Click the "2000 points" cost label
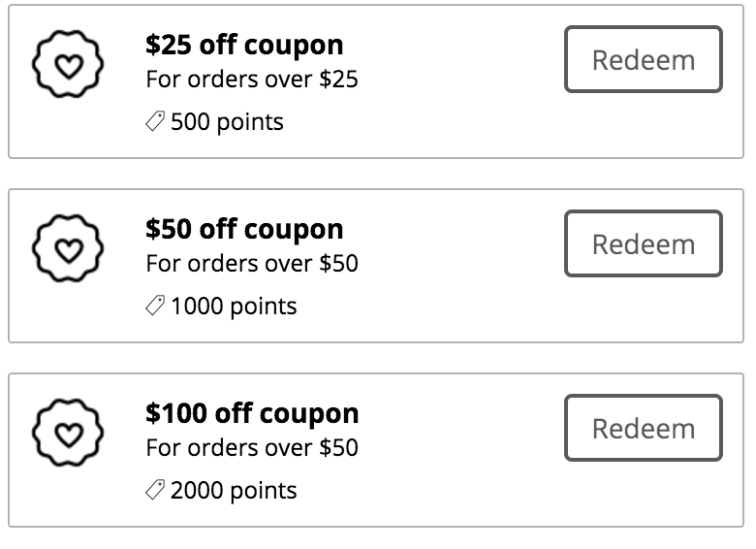Image resolution: width=756 pixels, height=549 pixels. coord(234,492)
